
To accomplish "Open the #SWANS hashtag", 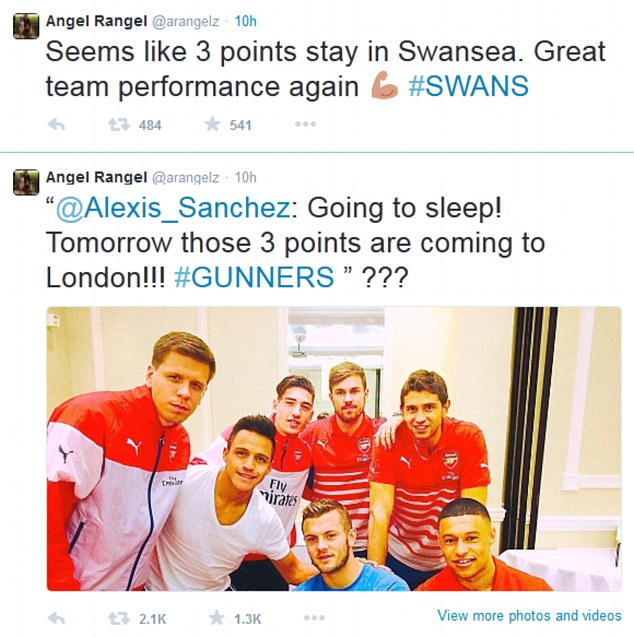I will coord(469,86).
